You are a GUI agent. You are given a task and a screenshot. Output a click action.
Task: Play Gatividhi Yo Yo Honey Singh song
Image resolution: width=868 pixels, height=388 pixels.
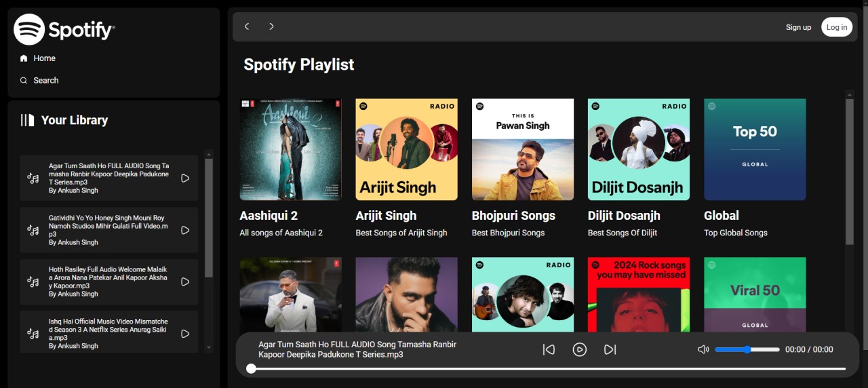185,230
